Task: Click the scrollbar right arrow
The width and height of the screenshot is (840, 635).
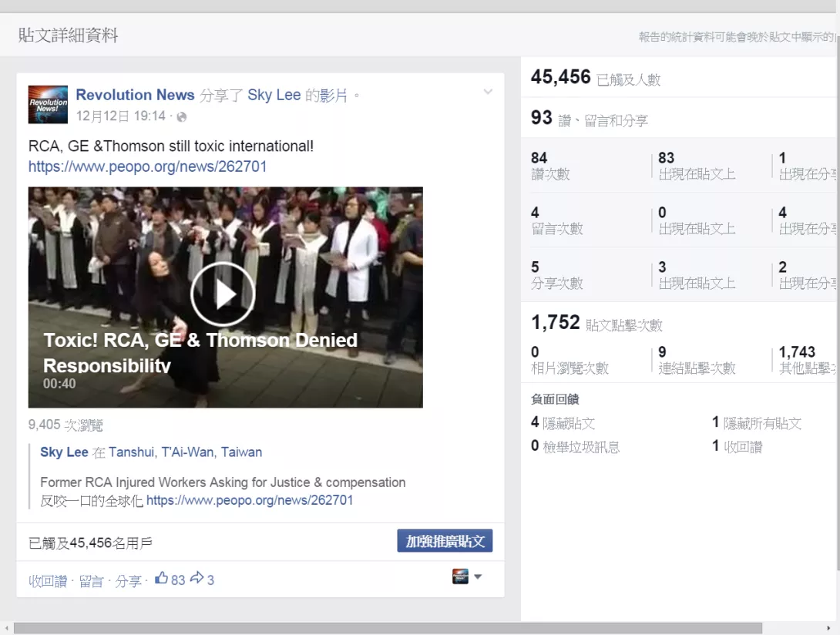Action: 828,628
